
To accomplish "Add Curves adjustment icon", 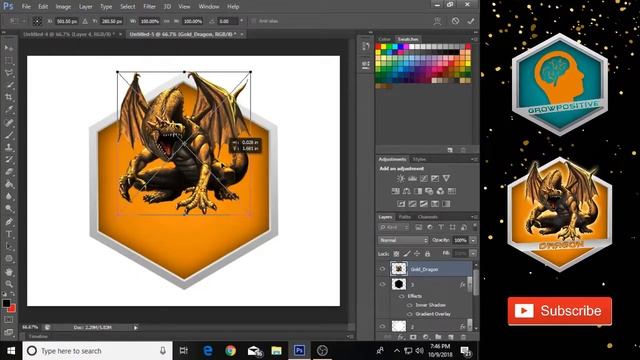I will 424,178.
